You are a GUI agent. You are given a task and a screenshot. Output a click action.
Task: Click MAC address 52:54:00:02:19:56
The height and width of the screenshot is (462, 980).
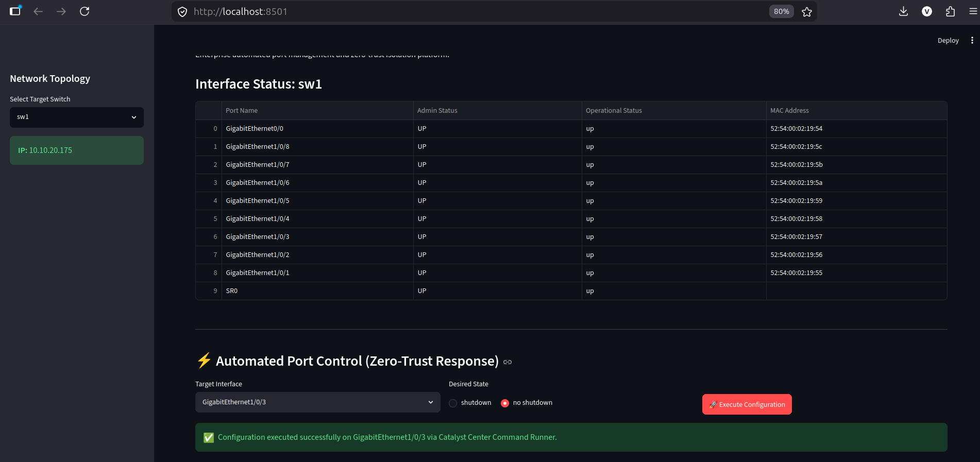[856, 255]
